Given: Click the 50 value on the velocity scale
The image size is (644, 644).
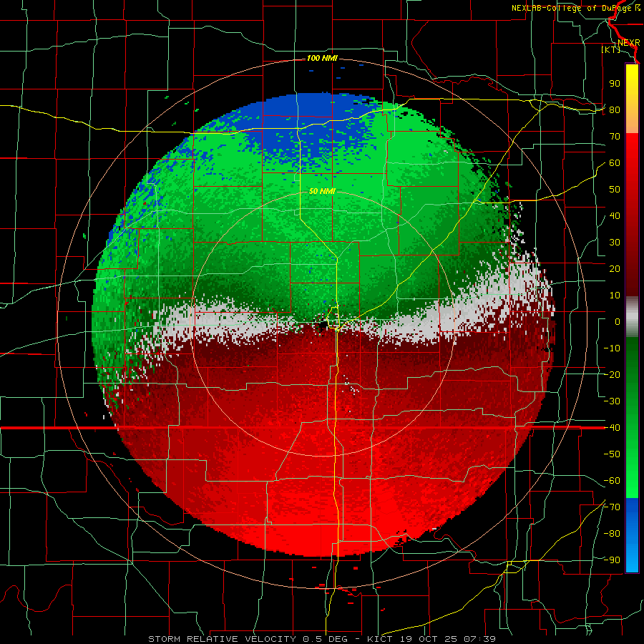Looking at the screenshot, I should [x=615, y=190].
